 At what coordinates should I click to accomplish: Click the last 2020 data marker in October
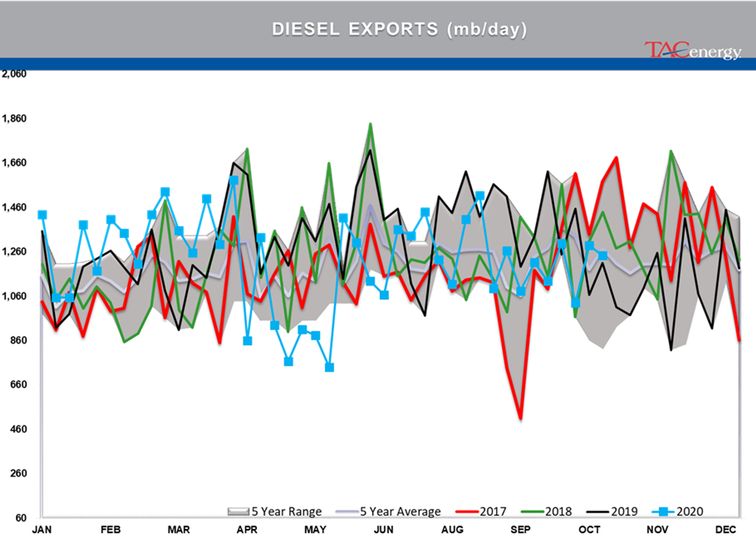click(x=603, y=256)
